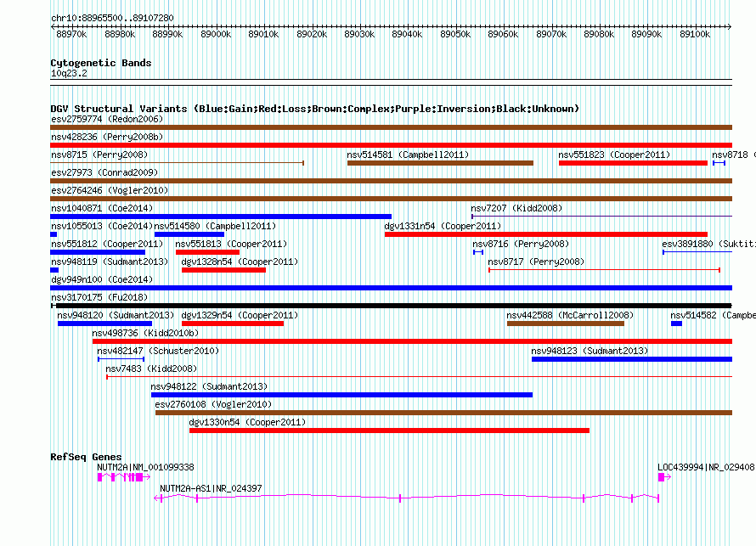Select nsv948122 (Sudmant2013) blue bar
This screenshot has height=546, width=756.
341,395
